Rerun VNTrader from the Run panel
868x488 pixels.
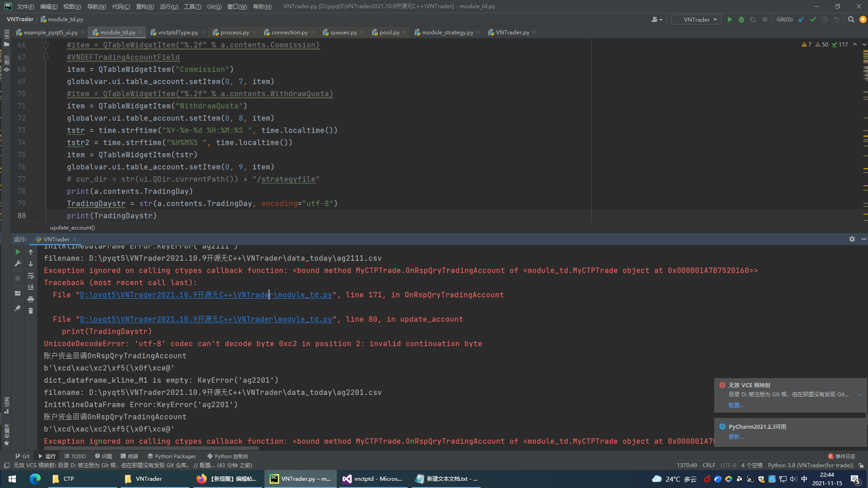click(x=18, y=252)
